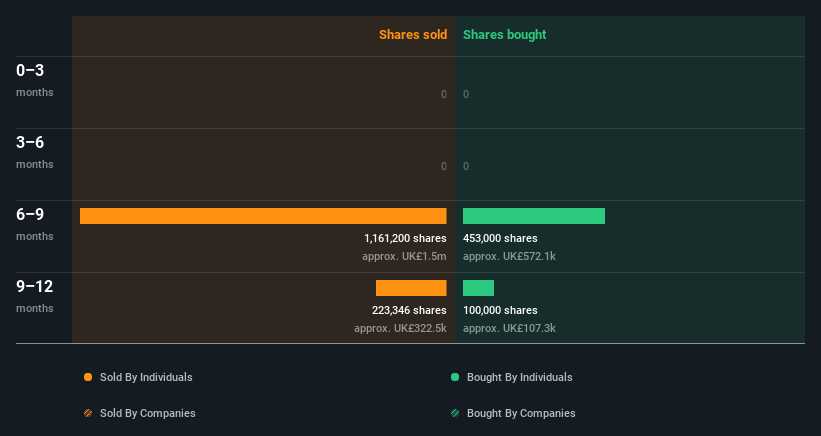
Task: Click the 0 bought value in 3–6 months
Action: (x=466, y=166)
